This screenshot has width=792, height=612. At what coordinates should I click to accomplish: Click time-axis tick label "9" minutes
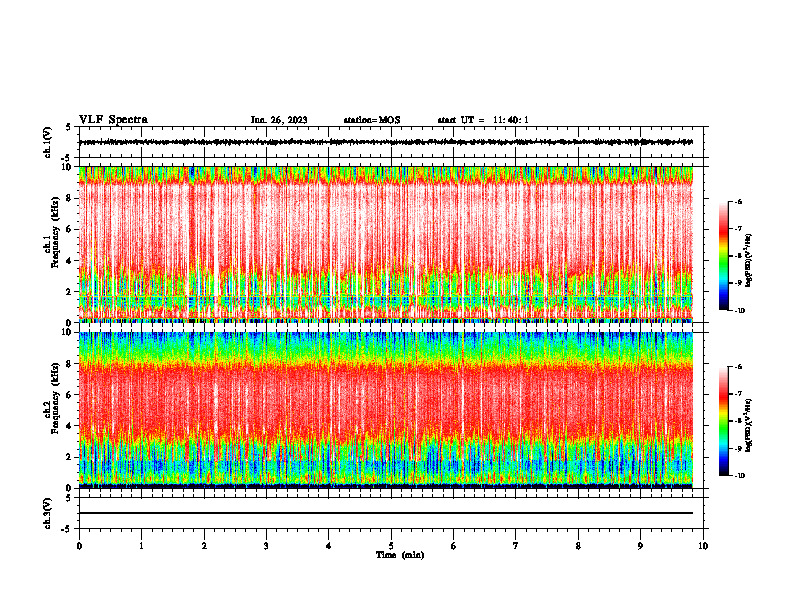click(640, 546)
